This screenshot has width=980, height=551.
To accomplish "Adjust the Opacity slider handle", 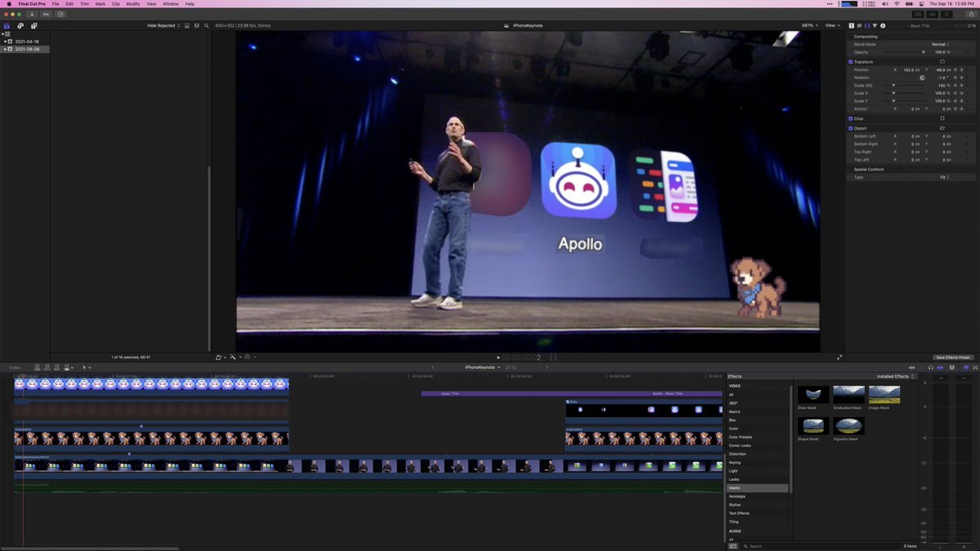I will click(x=924, y=52).
